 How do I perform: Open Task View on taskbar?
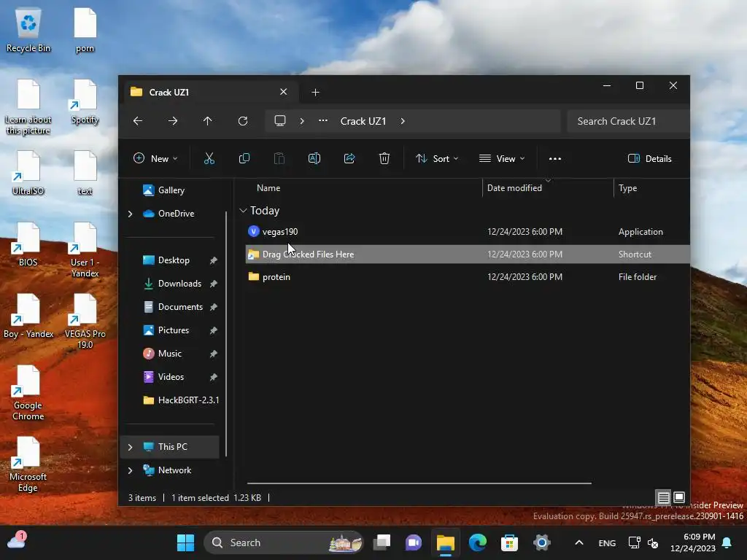pos(382,542)
